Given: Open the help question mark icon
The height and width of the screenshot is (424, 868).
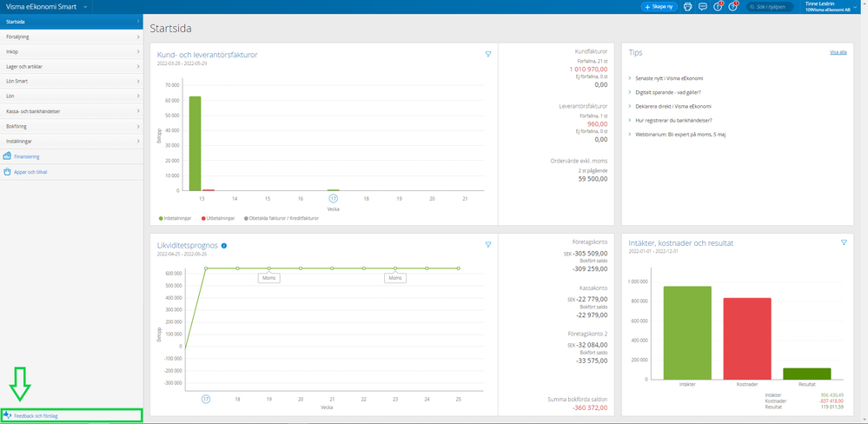Looking at the screenshot, I should click(733, 6).
